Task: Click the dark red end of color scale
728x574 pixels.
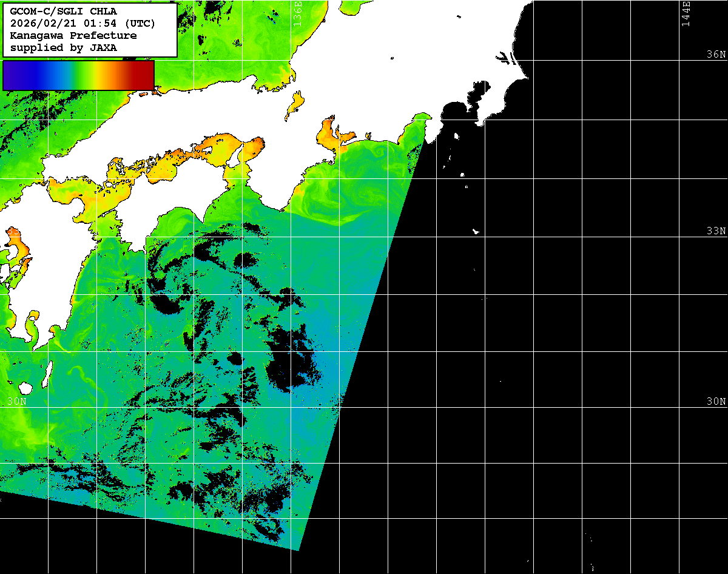Action: click(144, 75)
